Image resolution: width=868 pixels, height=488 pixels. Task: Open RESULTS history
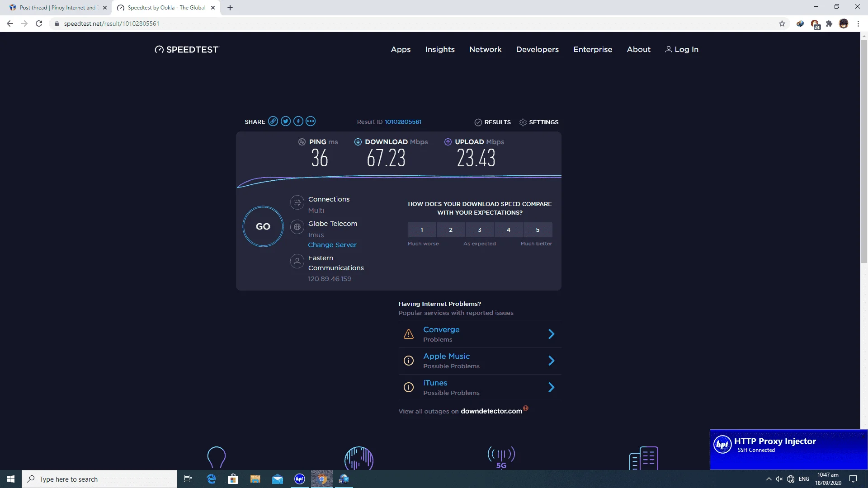tap(493, 122)
